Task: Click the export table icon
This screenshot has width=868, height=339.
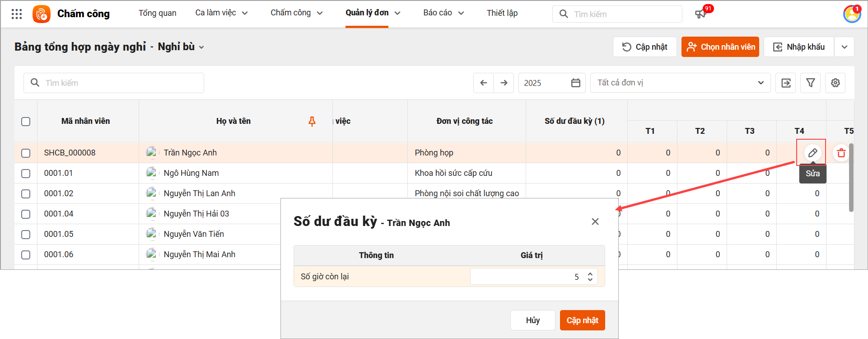Action: (786, 83)
